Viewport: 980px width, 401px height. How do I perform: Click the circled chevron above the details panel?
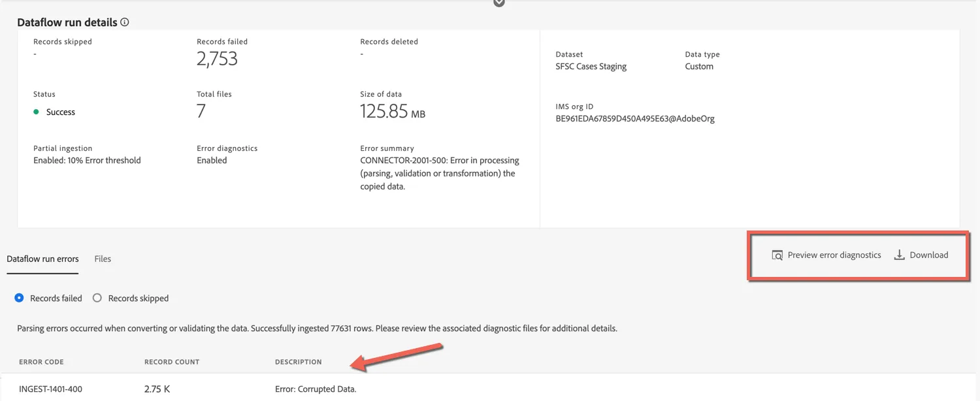pyautogui.click(x=499, y=3)
